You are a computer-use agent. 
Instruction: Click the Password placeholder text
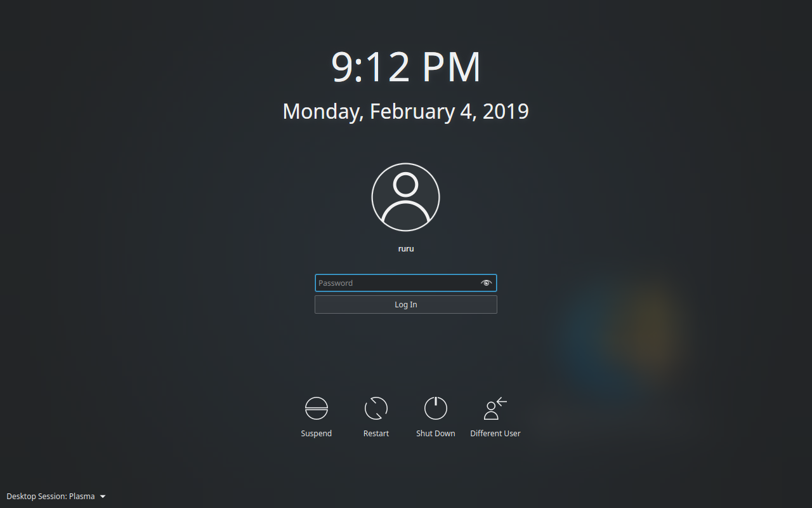coord(336,283)
